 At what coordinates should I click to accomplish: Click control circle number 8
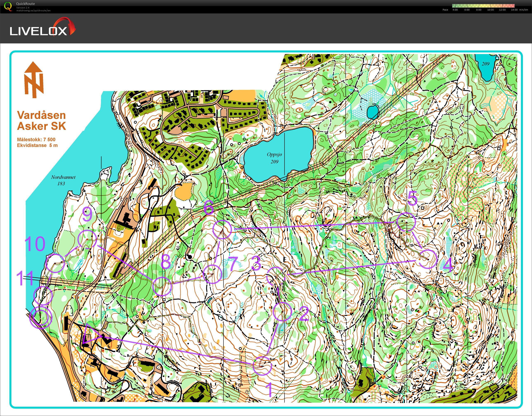click(x=162, y=287)
